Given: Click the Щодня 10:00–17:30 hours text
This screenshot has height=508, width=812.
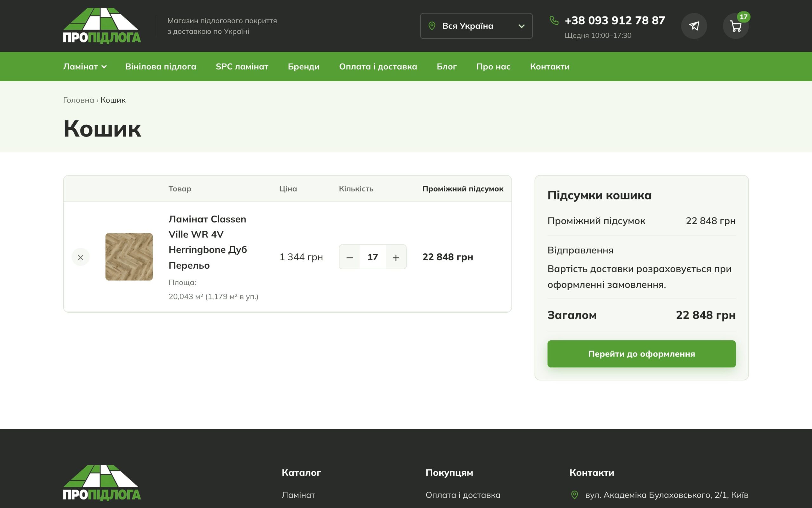Looking at the screenshot, I should 598,35.
